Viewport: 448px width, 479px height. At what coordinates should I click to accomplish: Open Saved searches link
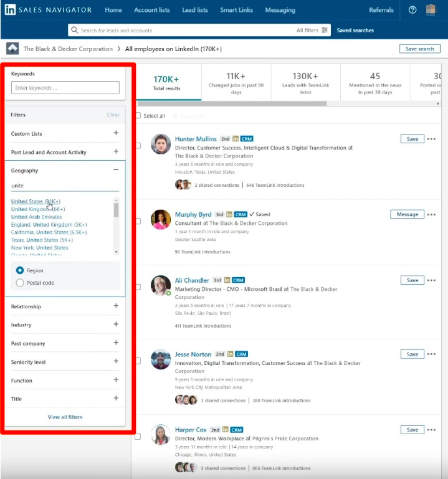point(355,31)
